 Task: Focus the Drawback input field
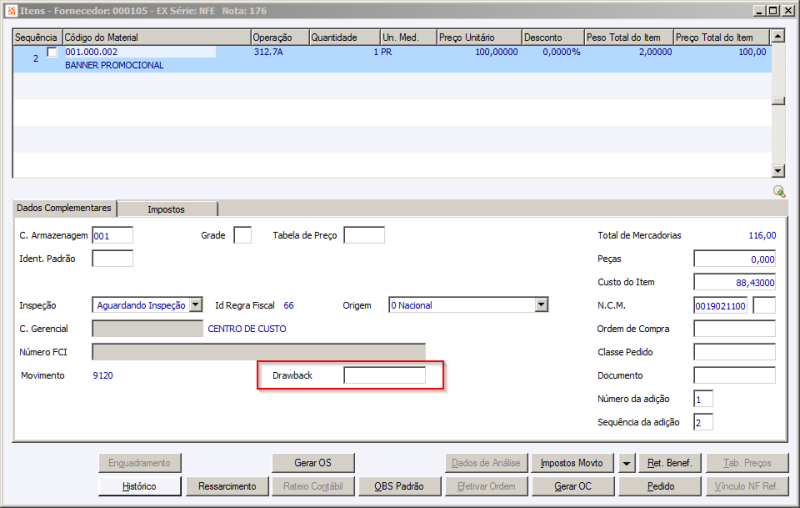385,375
